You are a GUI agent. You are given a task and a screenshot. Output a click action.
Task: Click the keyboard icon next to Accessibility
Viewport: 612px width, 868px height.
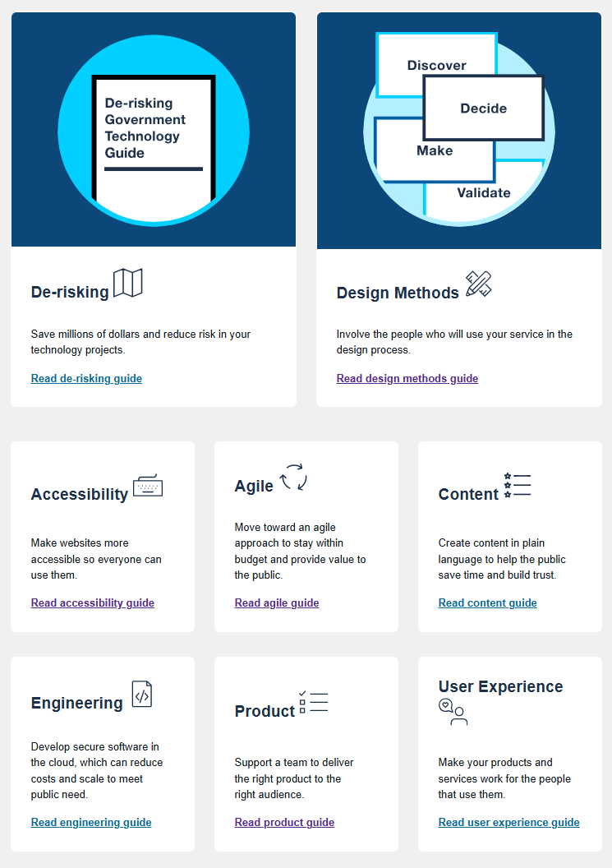[x=148, y=486]
